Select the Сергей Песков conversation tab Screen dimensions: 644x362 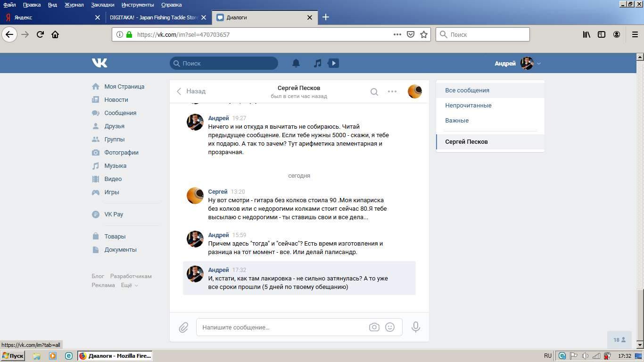point(490,142)
